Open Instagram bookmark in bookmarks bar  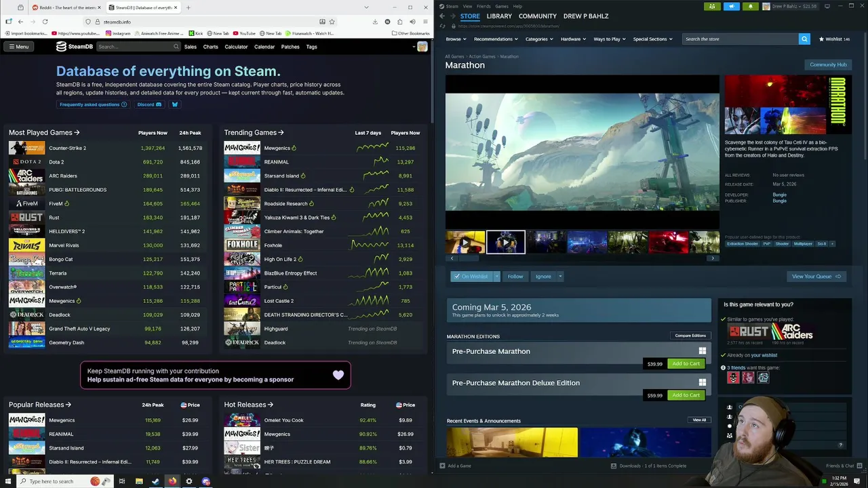point(118,33)
